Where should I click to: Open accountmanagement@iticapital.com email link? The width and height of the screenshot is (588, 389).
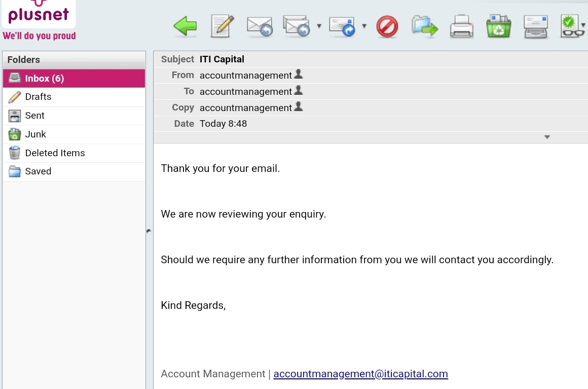(360, 374)
